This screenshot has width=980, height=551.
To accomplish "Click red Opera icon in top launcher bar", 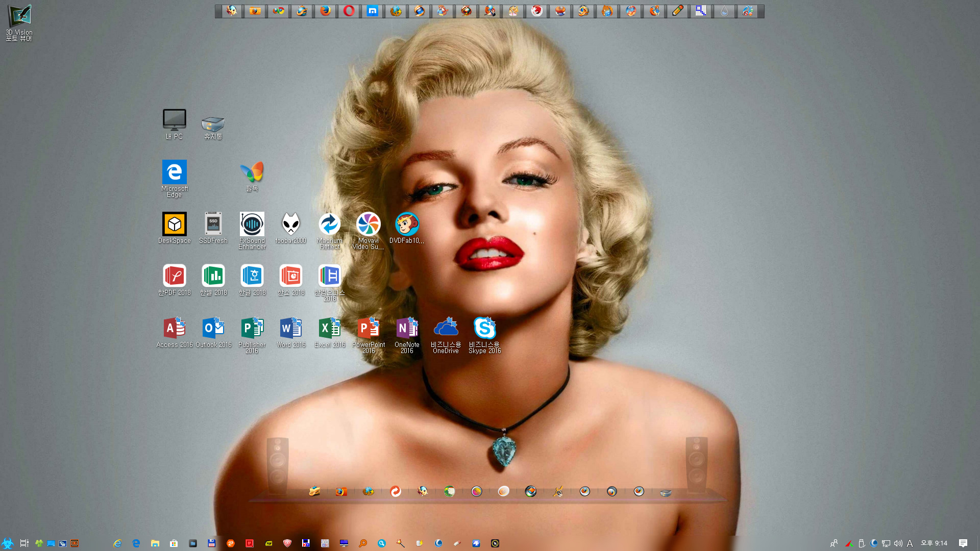I will coord(349,11).
